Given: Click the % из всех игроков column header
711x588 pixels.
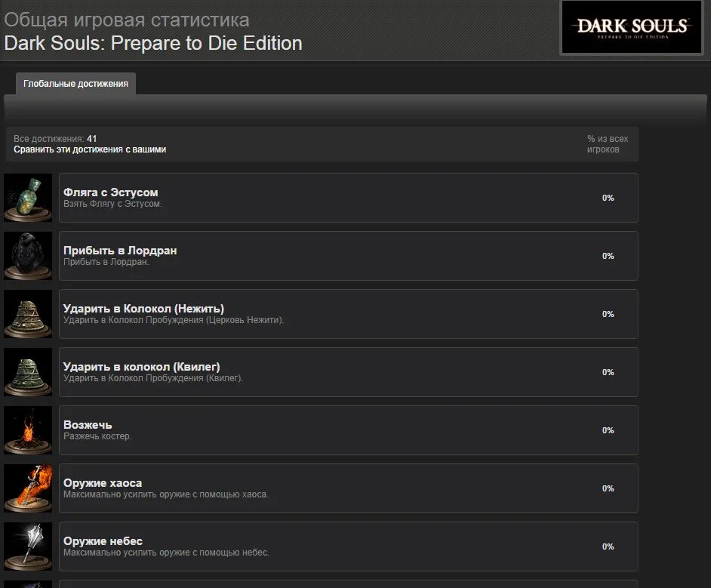Looking at the screenshot, I should [x=607, y=144].
